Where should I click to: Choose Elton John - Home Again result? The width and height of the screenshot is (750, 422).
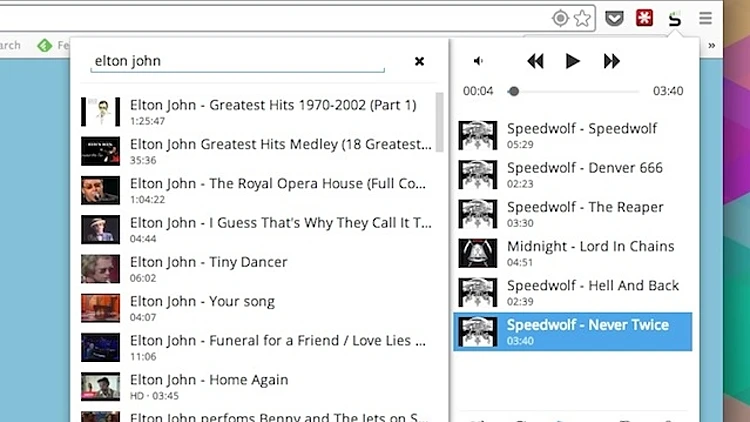pyautogui.click(x=208, y=380)
